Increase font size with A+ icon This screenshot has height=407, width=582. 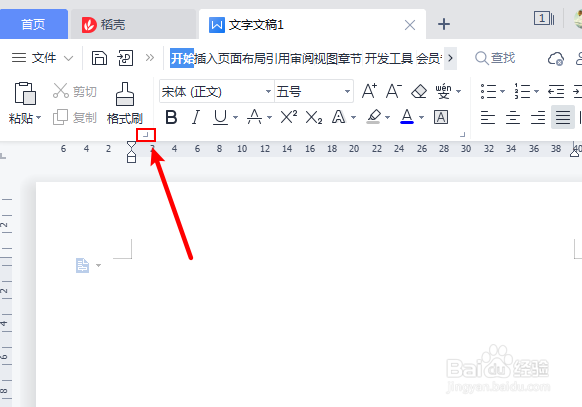[x=369, y=91]
